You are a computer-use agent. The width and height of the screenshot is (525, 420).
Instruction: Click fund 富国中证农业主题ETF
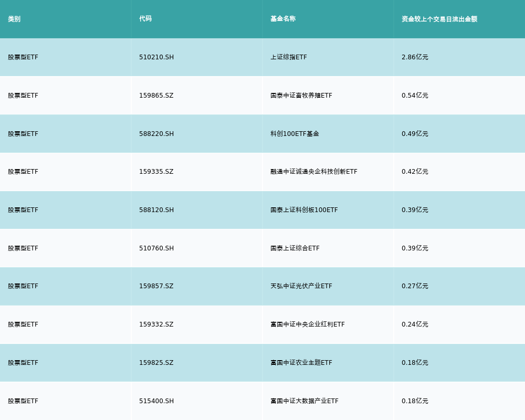pyautogui.click(x=301, y=363)
